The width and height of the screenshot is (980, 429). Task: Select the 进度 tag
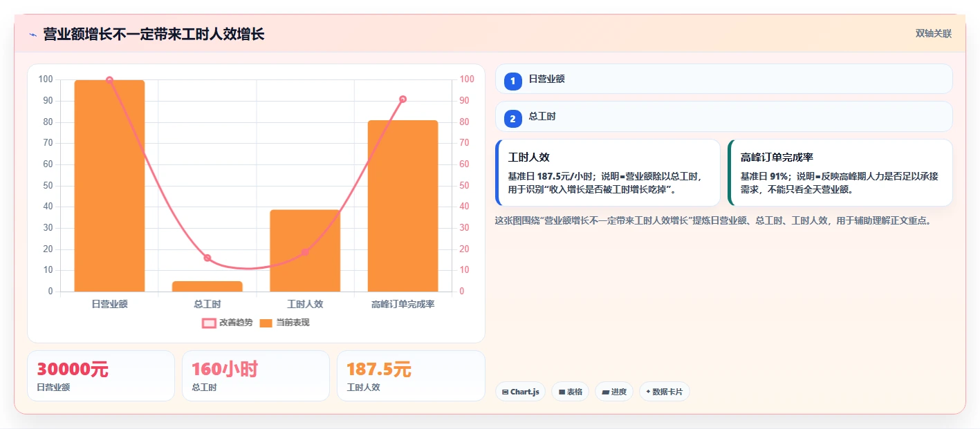pos(614,392)
